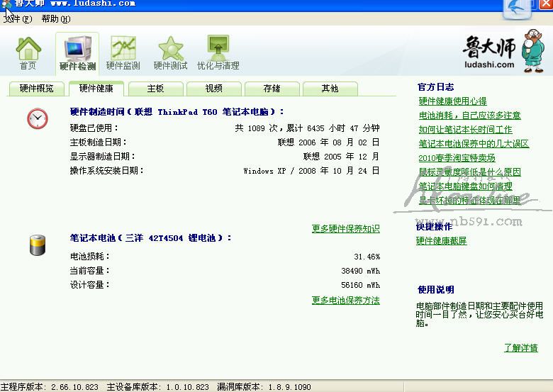Switch to the 硬件概览 tab
The width and height of the screenshot is (553, 392).
click(36, 89)
